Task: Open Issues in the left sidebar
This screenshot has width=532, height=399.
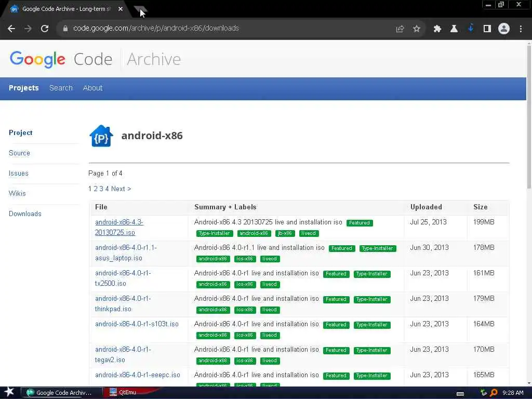Action: 19,174
